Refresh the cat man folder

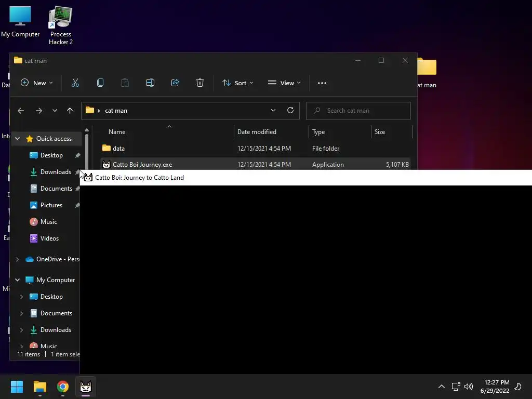[290, 110]
